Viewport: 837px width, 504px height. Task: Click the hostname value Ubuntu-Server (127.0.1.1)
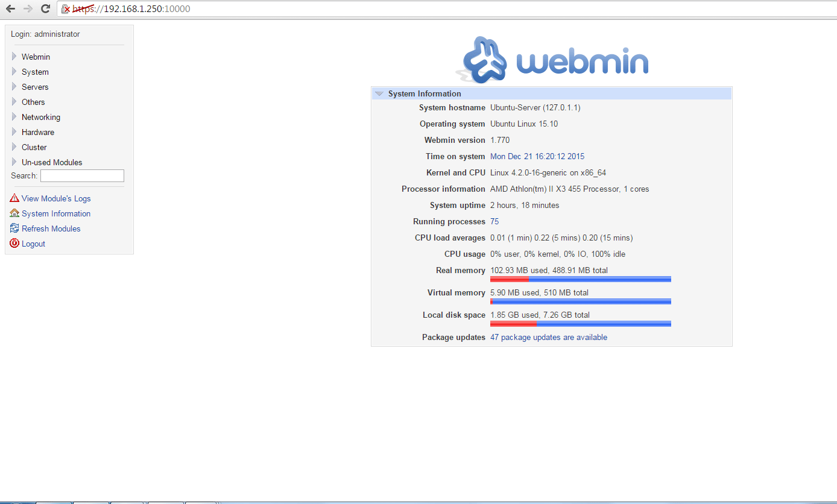(x=535, y=107)
